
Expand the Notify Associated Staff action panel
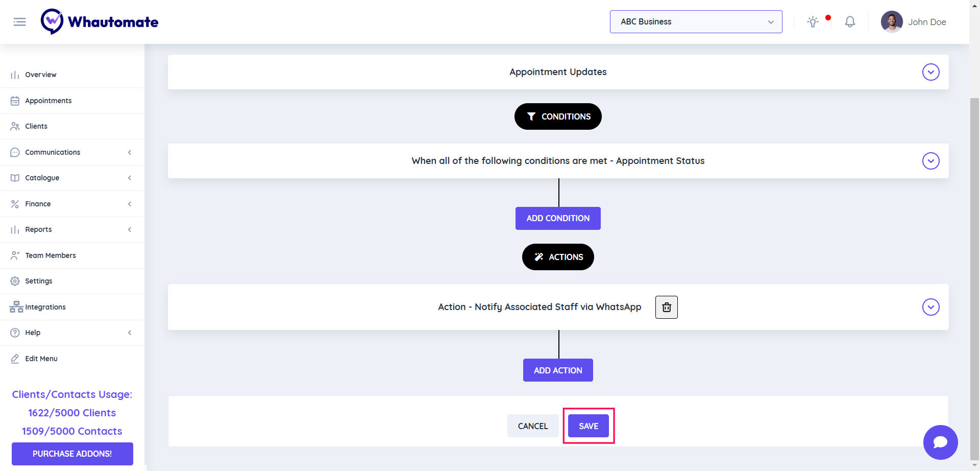click(930, 307)
